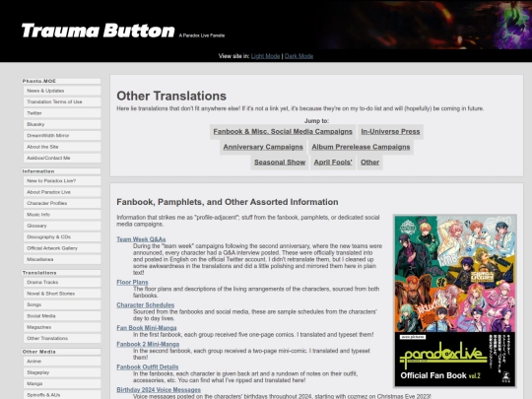Switch the site to Light Mode
The image size is (532, 399).
(x=265, y=56)
